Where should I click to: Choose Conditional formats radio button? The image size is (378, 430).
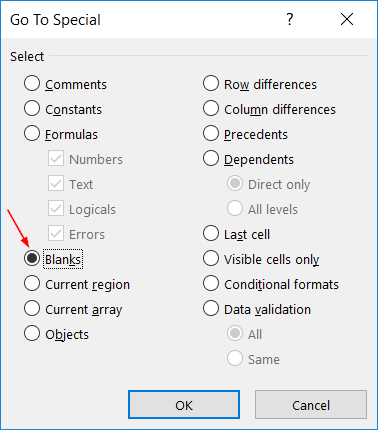click(211, 284)
